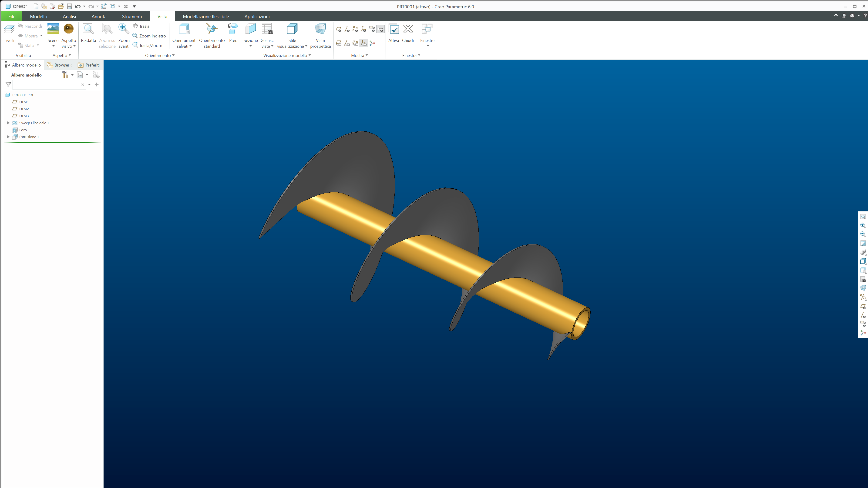
Task: Toggle annotation display 10.0 icon
Action: click(x=380, y=29)
